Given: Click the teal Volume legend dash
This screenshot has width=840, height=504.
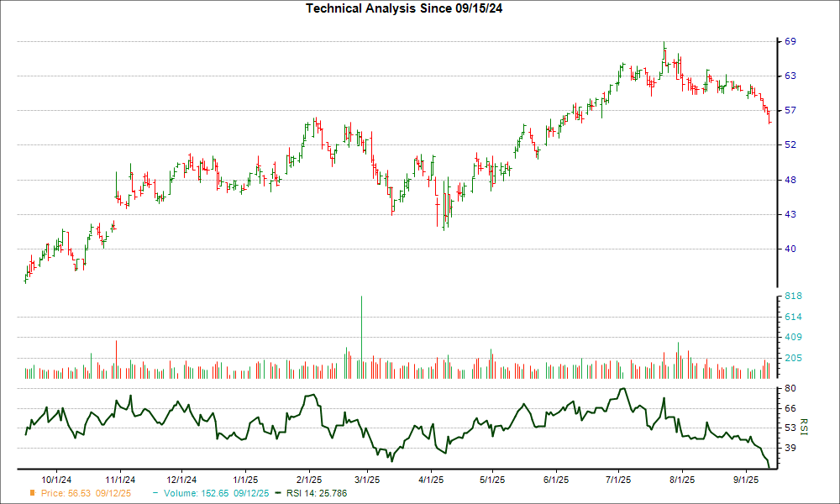Looking at the screenshot, I should [x=155, y=493].
